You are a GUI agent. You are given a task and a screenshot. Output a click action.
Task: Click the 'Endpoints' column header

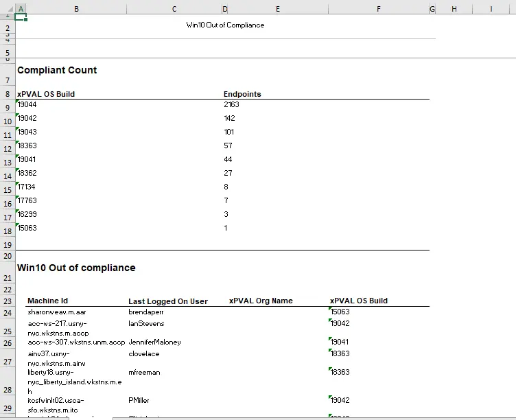tap(242, 94)
